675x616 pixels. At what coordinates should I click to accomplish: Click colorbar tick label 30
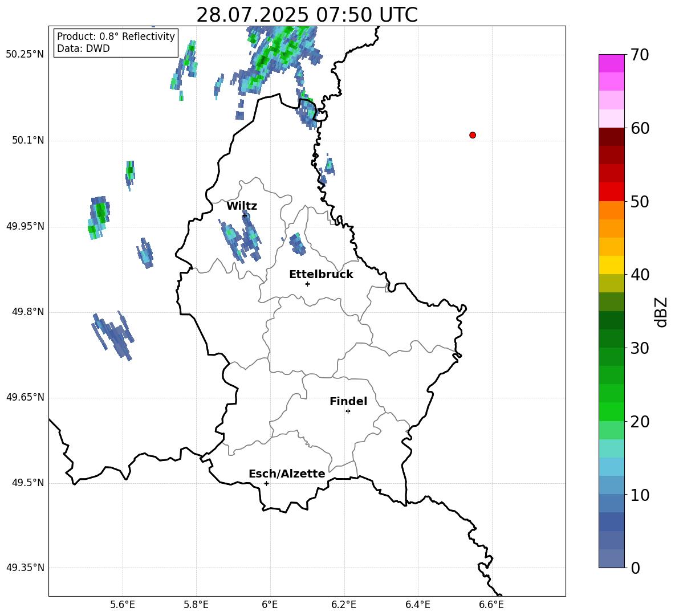tap(640, 348)
